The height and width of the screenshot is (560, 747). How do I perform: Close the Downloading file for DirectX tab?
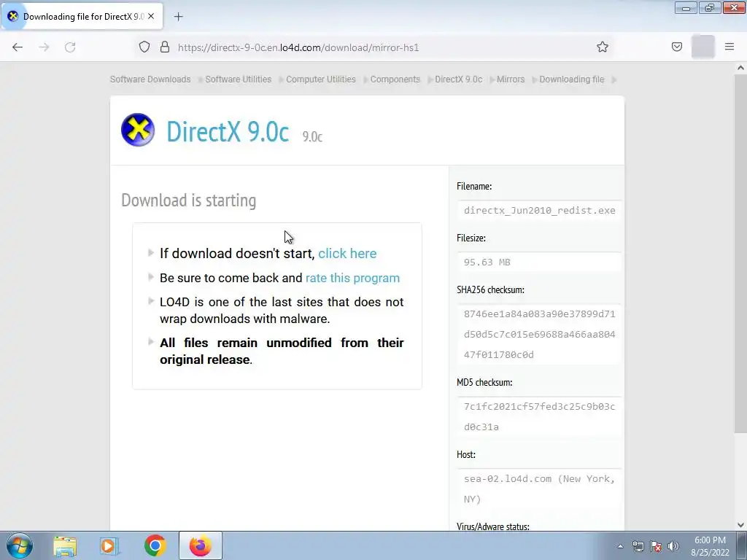click(151, 16)
